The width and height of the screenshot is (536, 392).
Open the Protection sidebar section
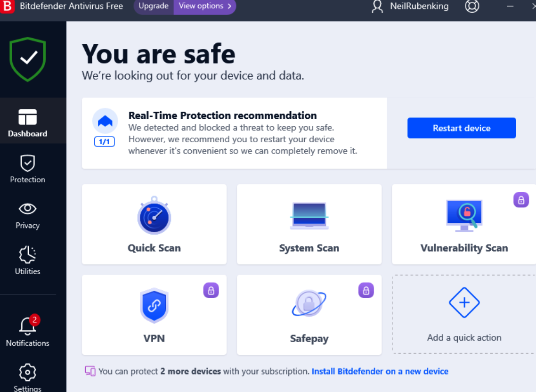tap(28, 169)
